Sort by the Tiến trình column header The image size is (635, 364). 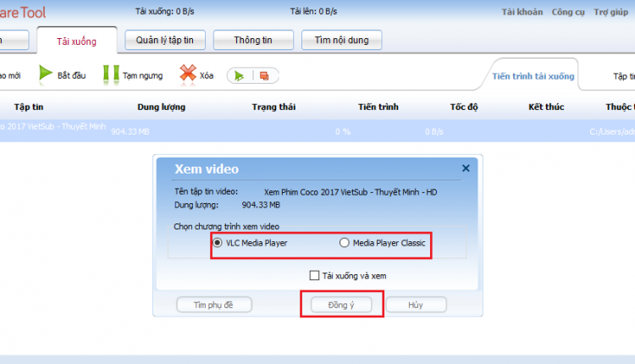[378, 107]
